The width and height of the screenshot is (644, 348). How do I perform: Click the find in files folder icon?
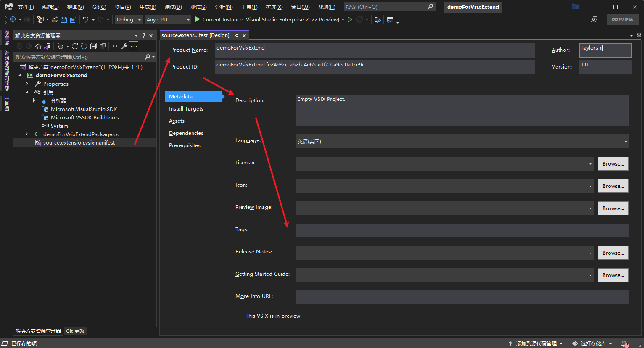coord(377,19)
